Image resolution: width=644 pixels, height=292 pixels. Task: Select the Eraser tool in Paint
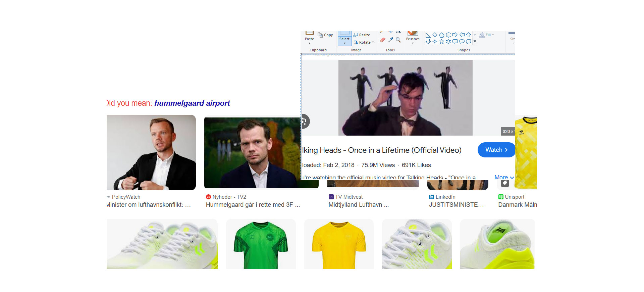(x=383, y=40)
